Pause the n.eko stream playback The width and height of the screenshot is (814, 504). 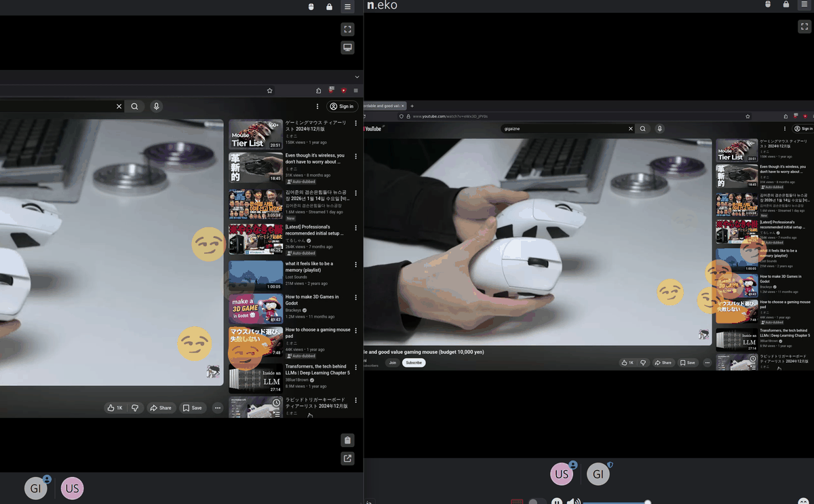(x=556, y=502)
